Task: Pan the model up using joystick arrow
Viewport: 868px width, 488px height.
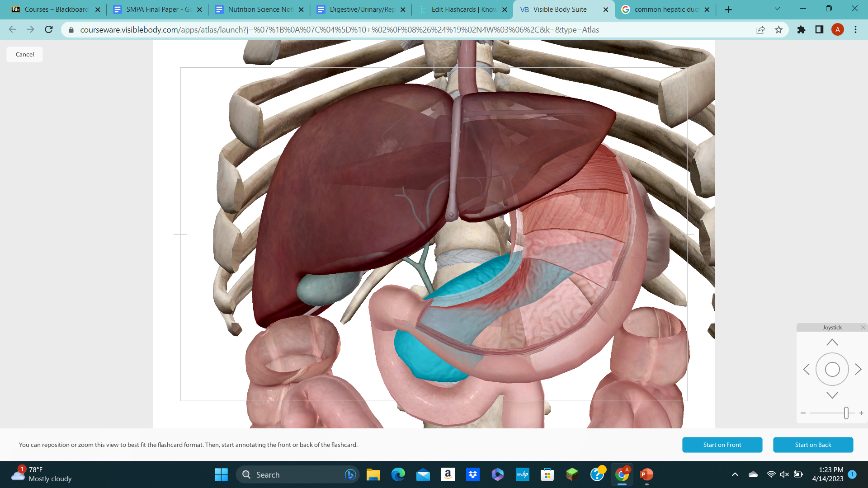Action: click(x=832, y=342)
